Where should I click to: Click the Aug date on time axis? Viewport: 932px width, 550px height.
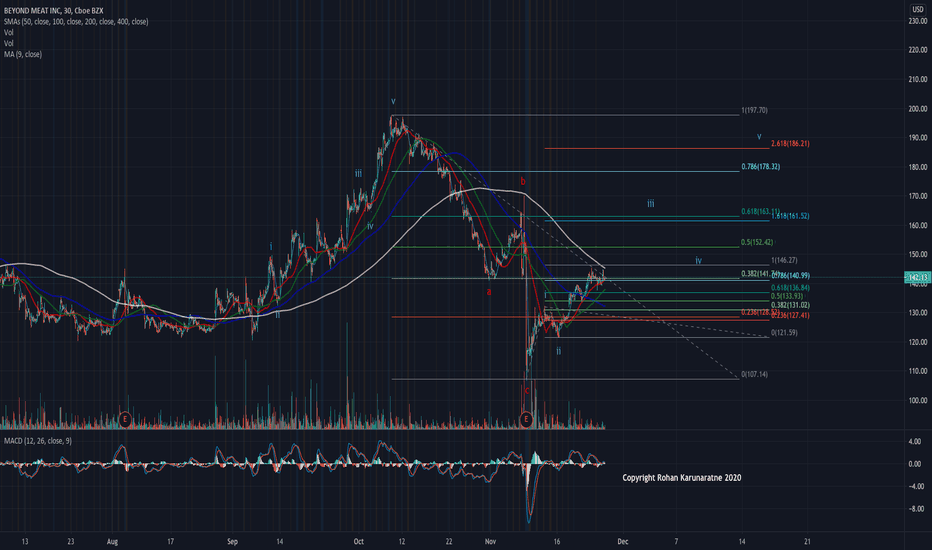pyautogui.click(x=112, y=542)
